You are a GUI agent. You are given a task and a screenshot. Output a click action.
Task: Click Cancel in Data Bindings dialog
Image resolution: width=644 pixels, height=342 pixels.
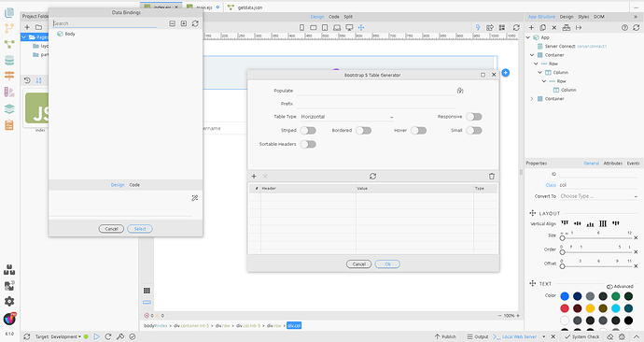(x=111, y=229)
